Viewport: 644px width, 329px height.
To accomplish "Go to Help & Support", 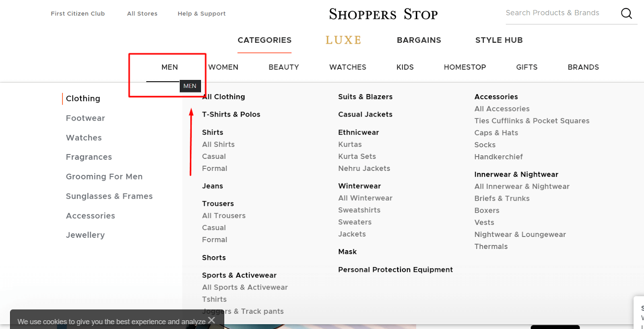I will point(201,14).
